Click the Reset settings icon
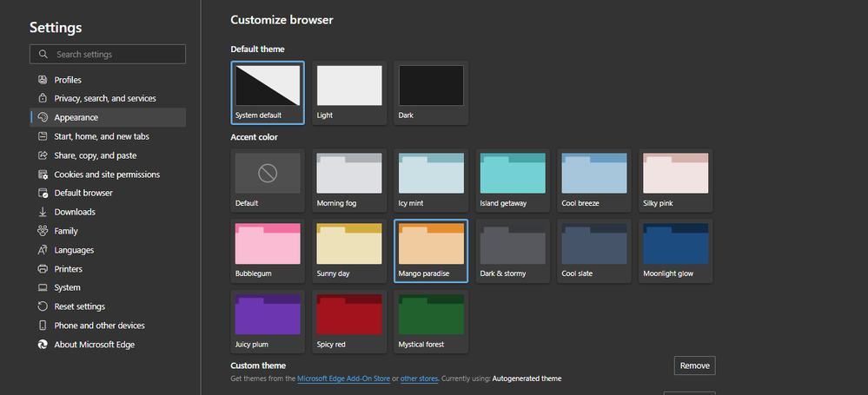 click(43, 306)
